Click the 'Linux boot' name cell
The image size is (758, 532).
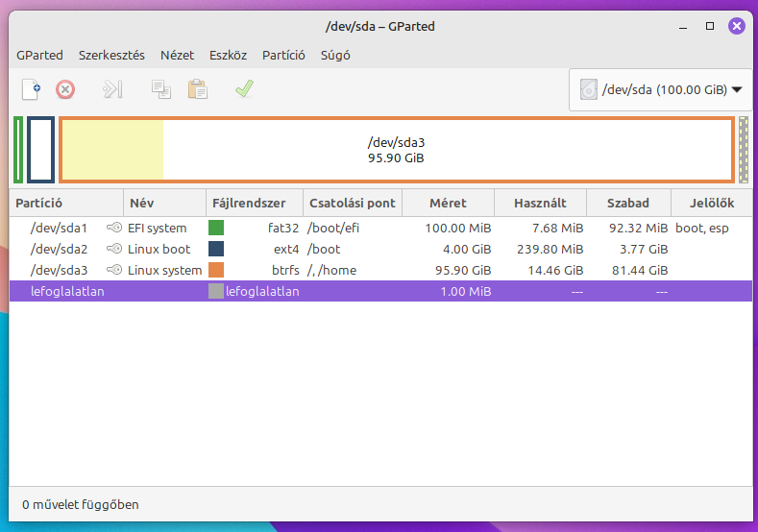[x=159, y=249]
